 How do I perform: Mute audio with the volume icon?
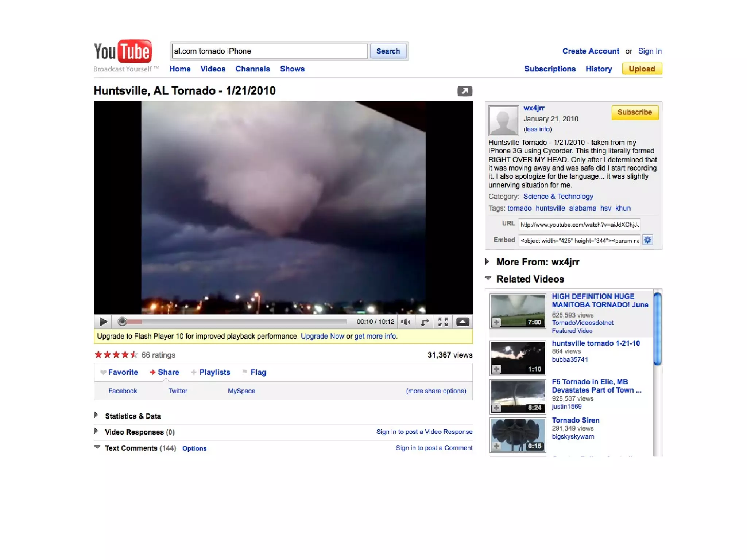(x=405, y=322)
